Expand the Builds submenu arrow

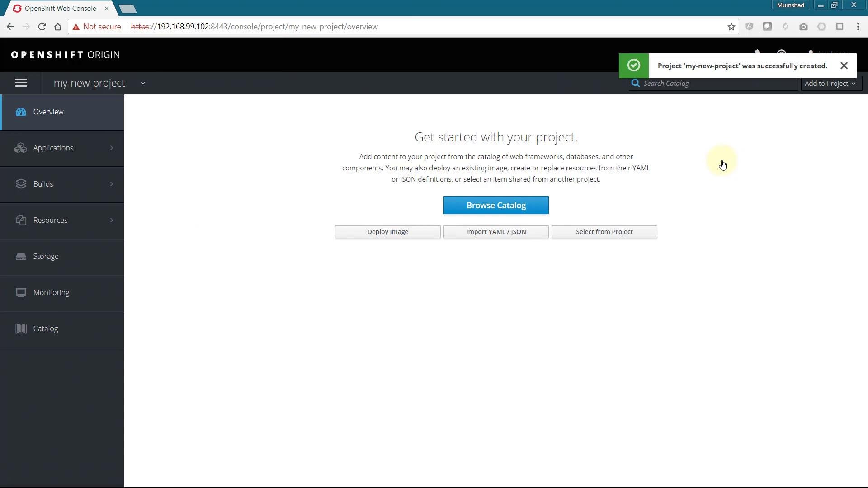[x=112, y=184]
